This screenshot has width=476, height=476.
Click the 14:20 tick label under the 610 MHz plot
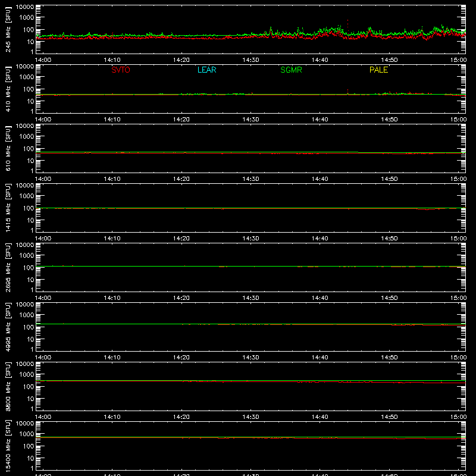point(181,179)
